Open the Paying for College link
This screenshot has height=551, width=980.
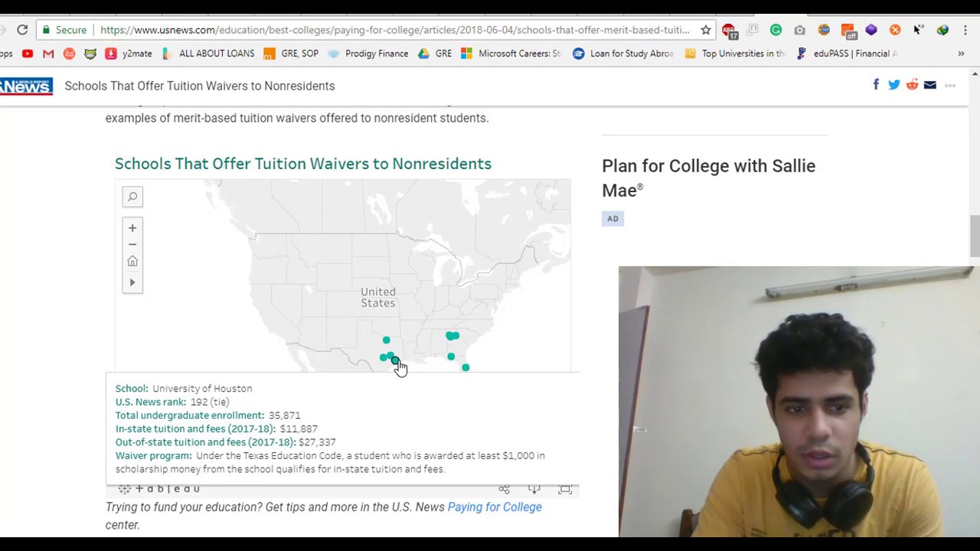click(x=495, y=507)
